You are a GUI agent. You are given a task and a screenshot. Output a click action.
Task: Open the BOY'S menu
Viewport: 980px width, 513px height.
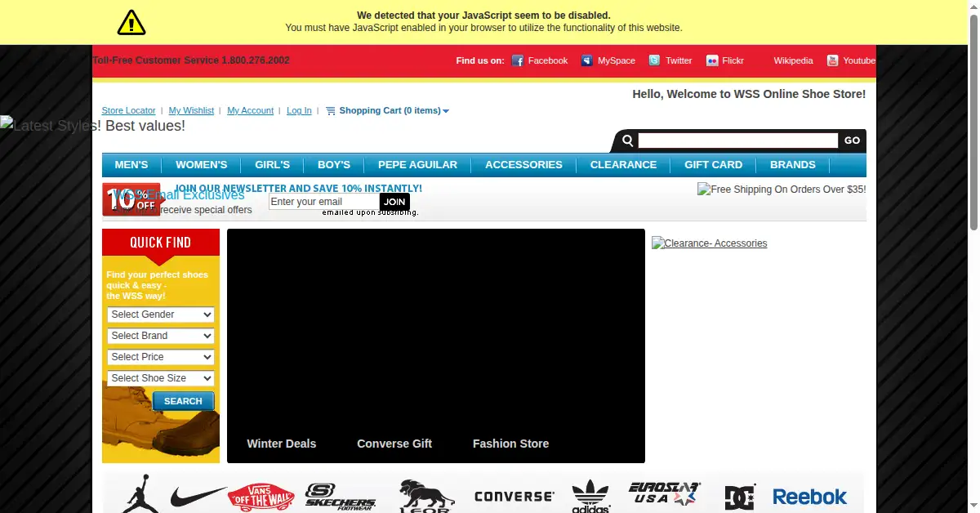tap(334, 164)
